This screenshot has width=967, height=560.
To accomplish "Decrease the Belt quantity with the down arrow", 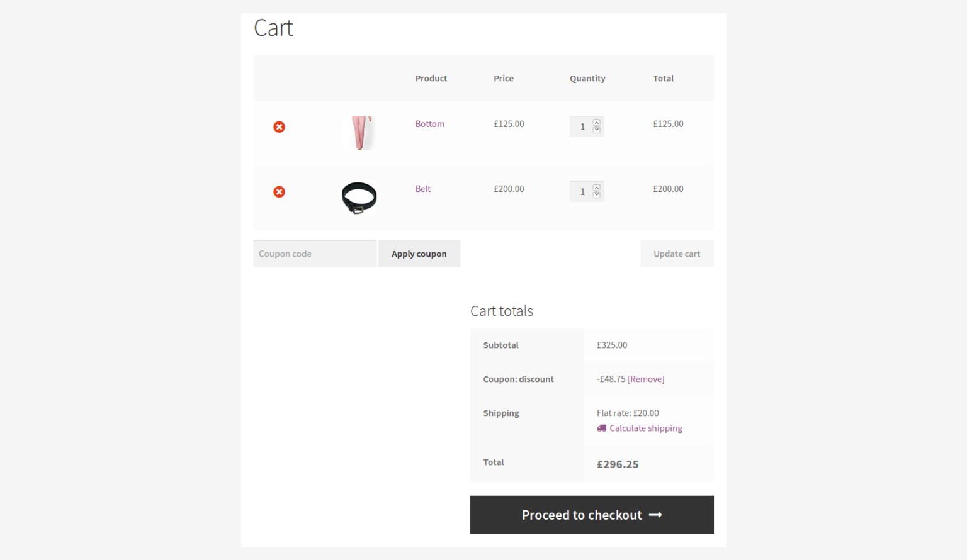I will (x=596, y=195).
